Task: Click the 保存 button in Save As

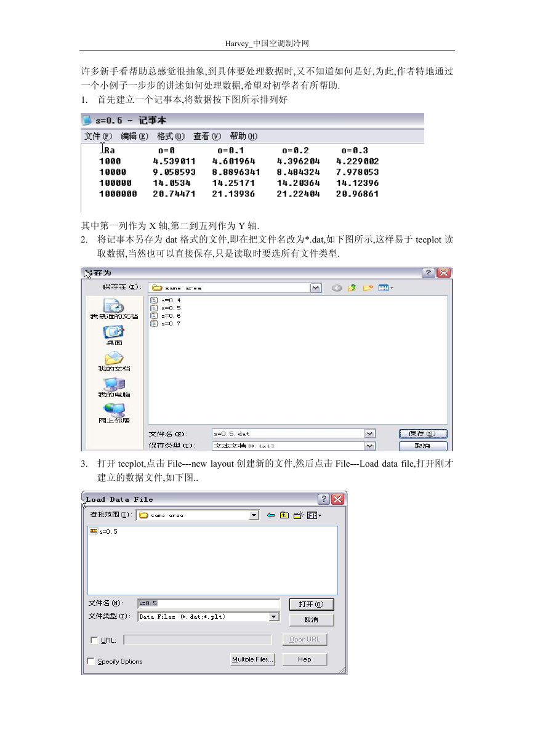Action: (423, 434)
